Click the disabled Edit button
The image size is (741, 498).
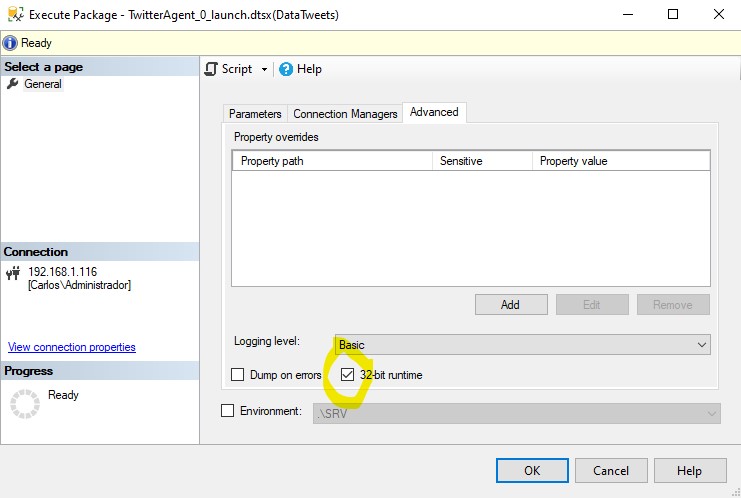(592, 305)
